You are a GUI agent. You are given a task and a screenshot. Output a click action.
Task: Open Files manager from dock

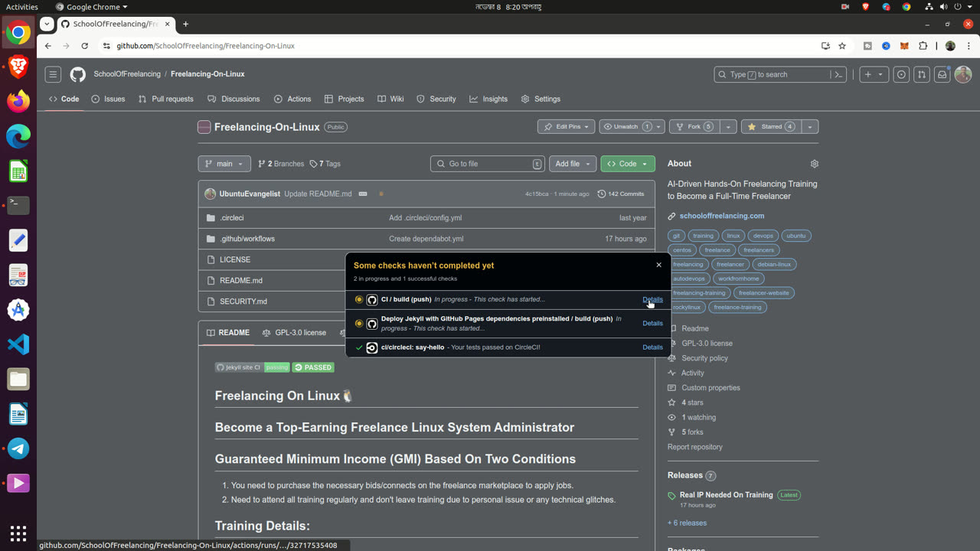(x=18, y=380)
